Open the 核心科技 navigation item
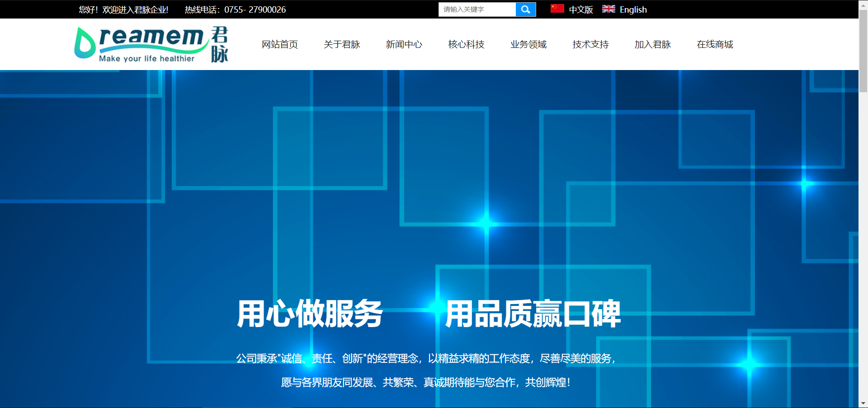Screen dimensions: 868x408 coord(466,44)
